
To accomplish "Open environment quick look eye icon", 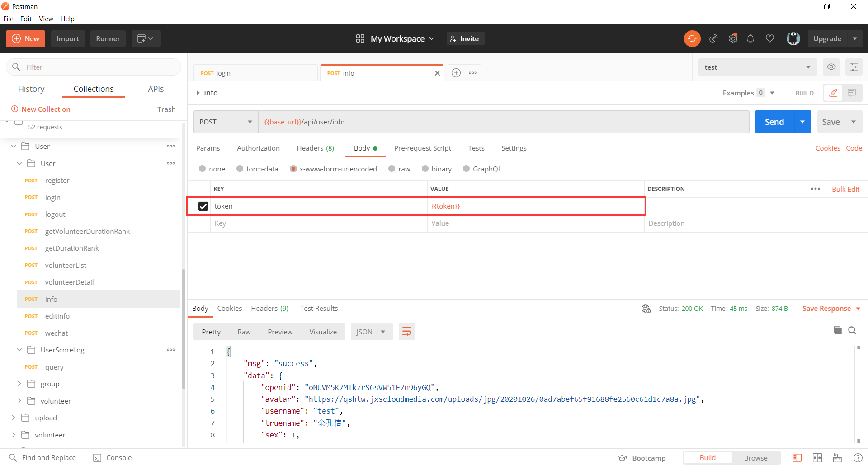I will click(x=831, y=67).
